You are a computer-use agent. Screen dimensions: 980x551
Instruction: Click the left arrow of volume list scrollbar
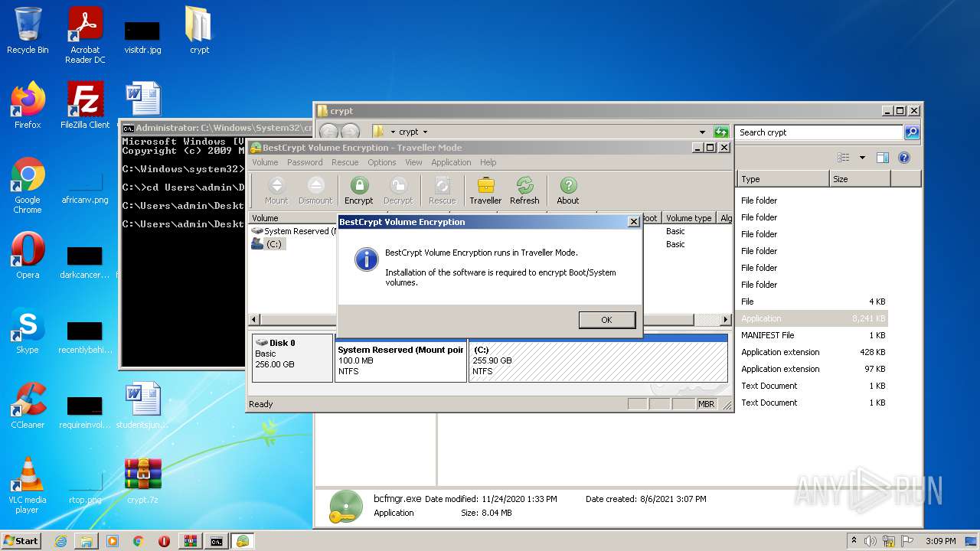tap(254, 319)
